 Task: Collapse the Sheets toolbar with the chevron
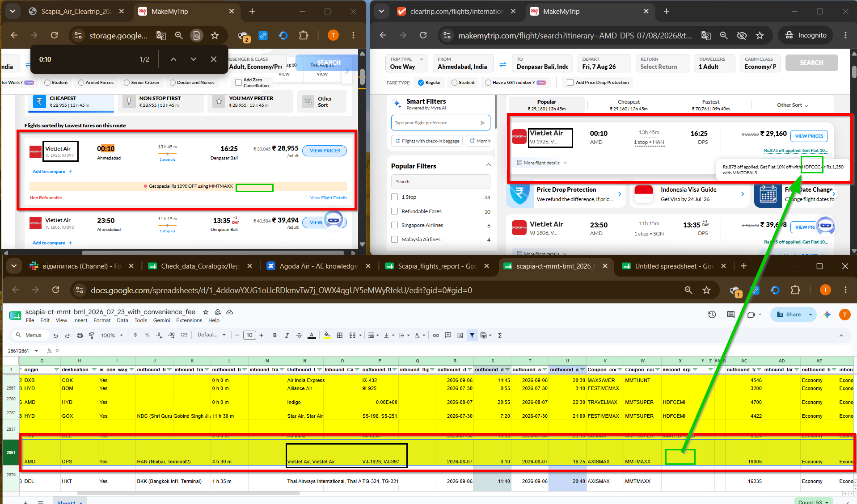coord(841,335)
